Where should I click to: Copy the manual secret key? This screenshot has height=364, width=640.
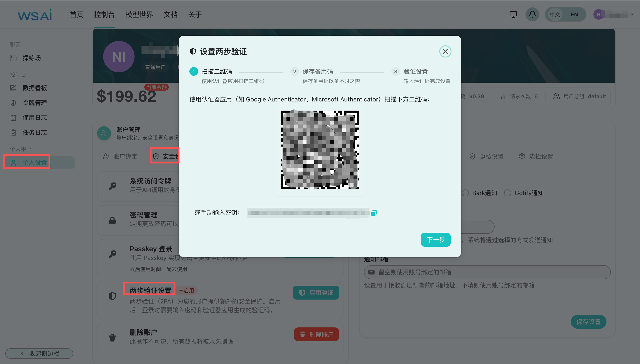[374, 213]
